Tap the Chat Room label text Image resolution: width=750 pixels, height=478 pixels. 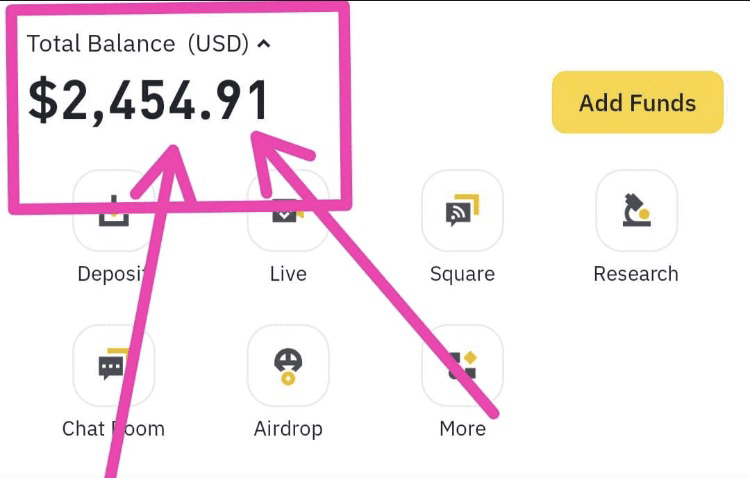[113, 429]
